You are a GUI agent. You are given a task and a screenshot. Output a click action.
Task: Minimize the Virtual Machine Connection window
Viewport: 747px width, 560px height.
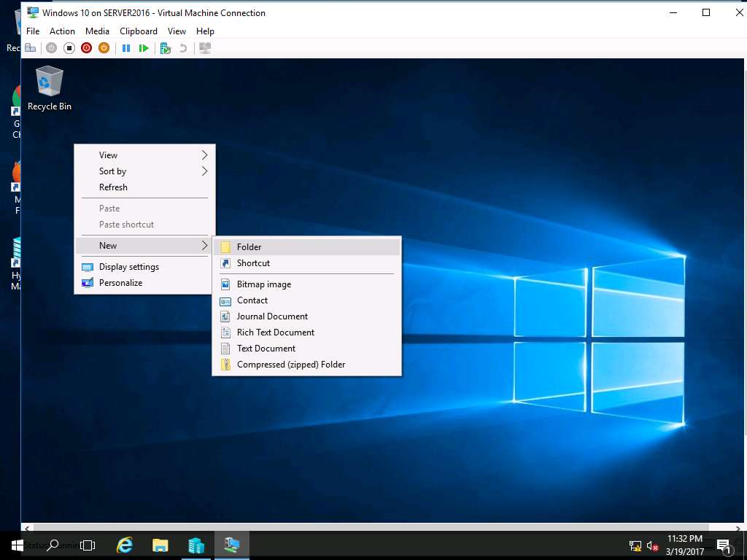[x=673, y=13]
